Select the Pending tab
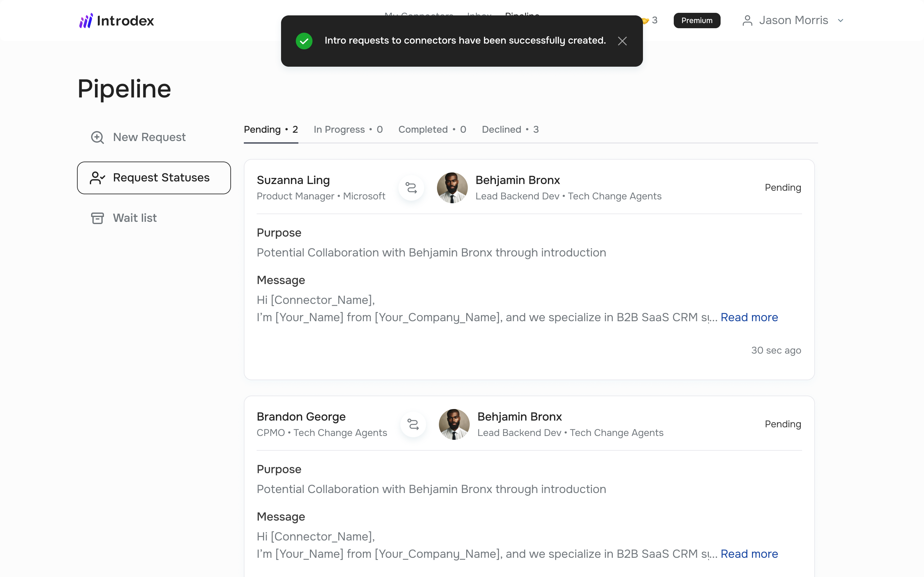The height and width of the screenshot is (577, 924). tap(271, 130)
